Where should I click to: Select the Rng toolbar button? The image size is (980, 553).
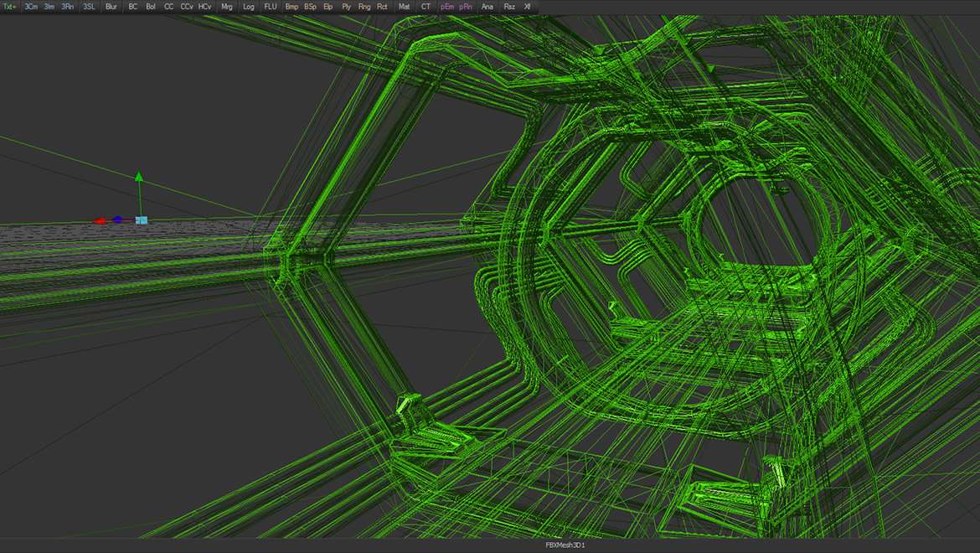tap(364, 7)
